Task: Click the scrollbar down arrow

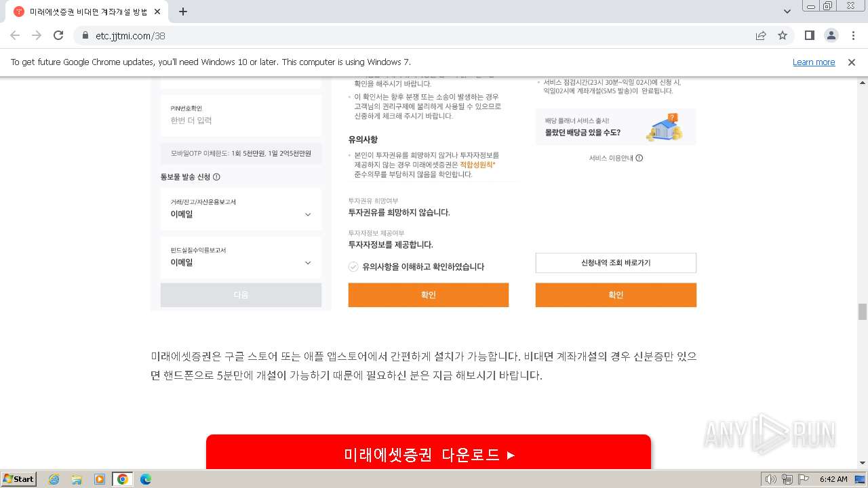Action: click(x=863, y=463)
